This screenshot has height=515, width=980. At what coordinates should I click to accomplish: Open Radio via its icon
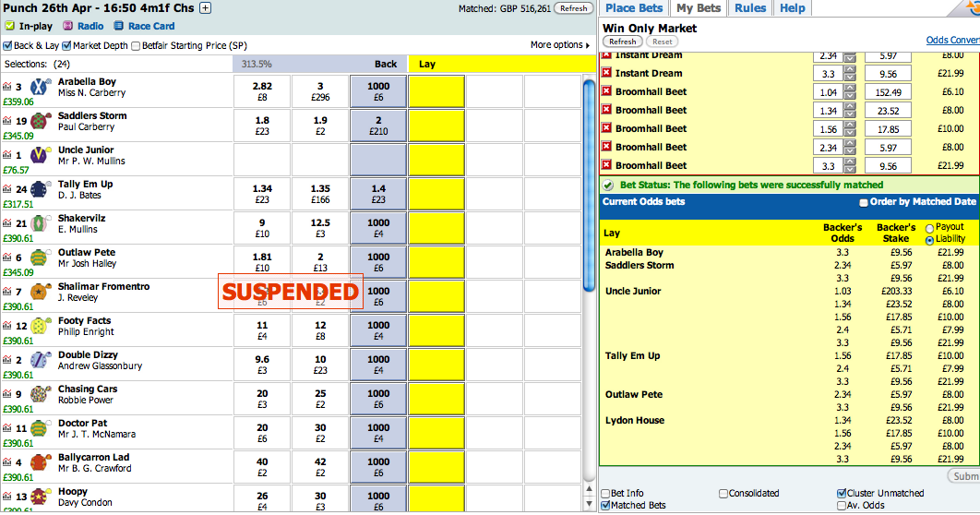[67, 26]
